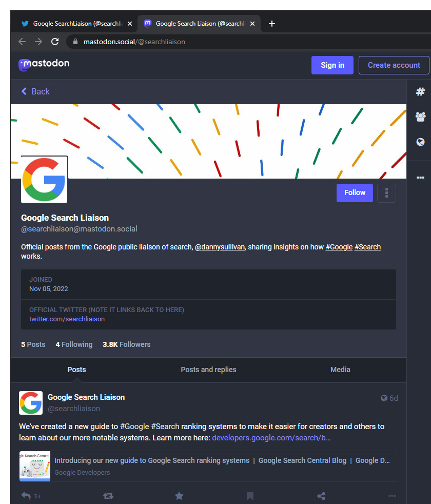This screenshot has width=431, height=504.
Task: Select the Posts tab
Action: [x=76, y=370]
